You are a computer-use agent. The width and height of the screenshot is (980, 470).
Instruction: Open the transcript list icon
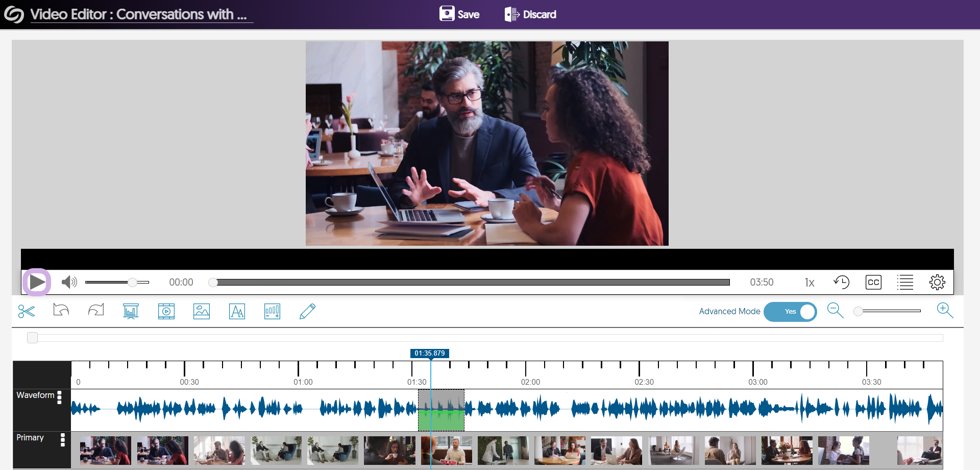click(905, 282)
